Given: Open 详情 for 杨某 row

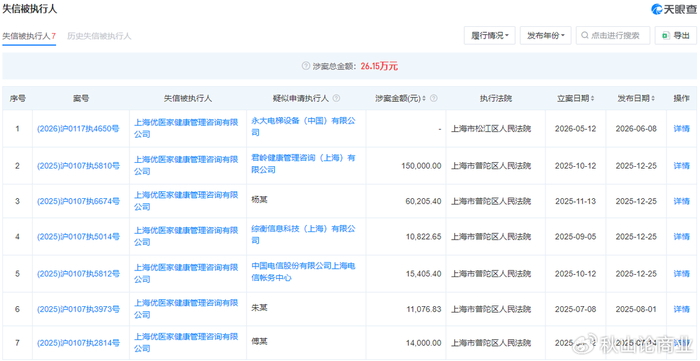Looking at the screenshot, I should 681,201.
